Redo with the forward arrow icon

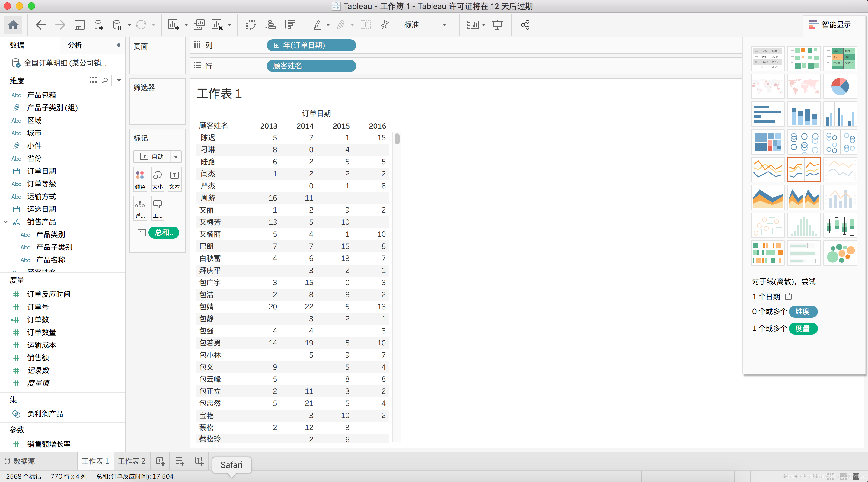click(x=60, y=24)
